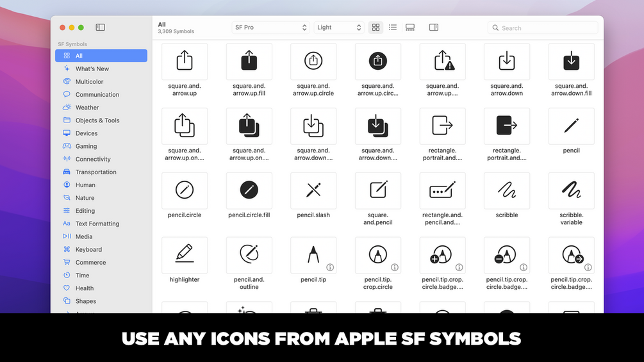This screenshot has height=362, width=644.
Task: Open the Media category
Action: point(101,236)
